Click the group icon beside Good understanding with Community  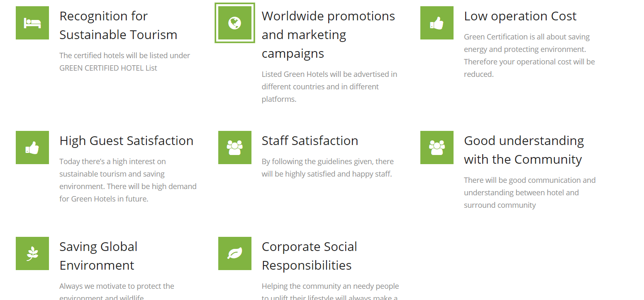tap(437, 148)
